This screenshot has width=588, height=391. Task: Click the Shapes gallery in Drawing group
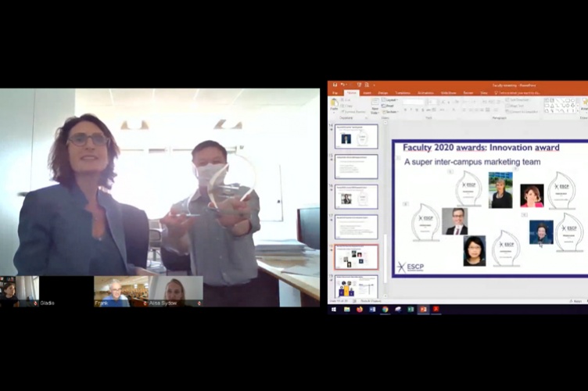coord(562,106)
